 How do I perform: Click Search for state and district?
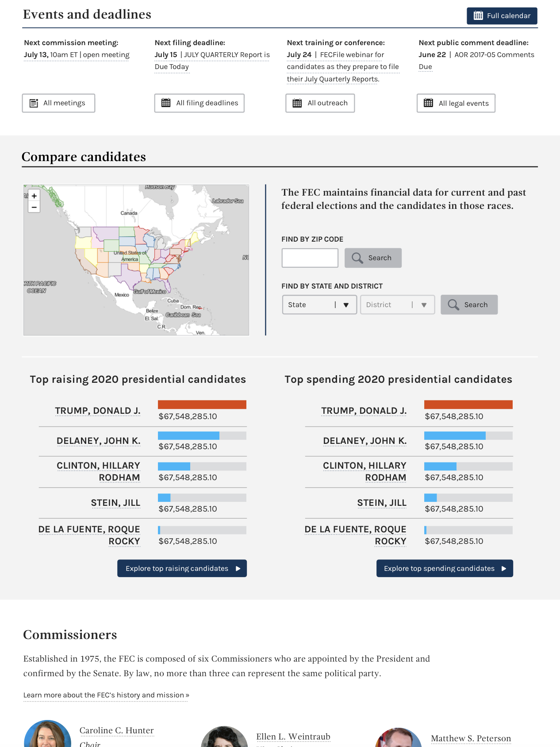[x=469, y=305]
